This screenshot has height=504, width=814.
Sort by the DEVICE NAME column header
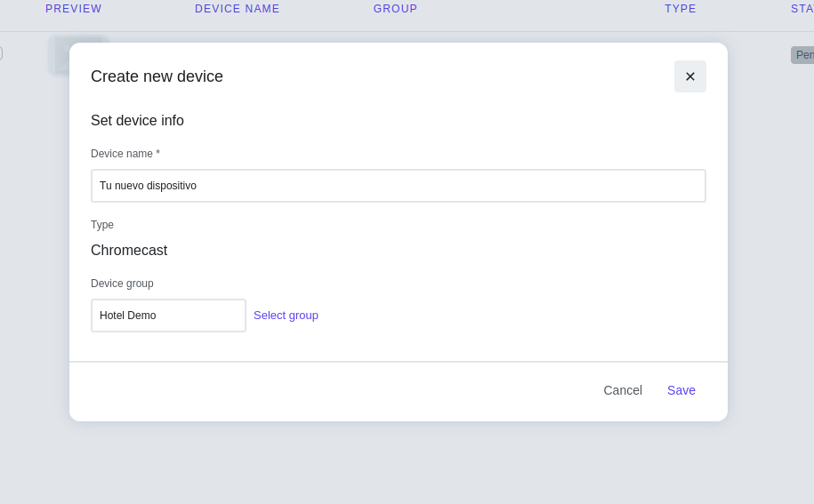tap(238, 9)
